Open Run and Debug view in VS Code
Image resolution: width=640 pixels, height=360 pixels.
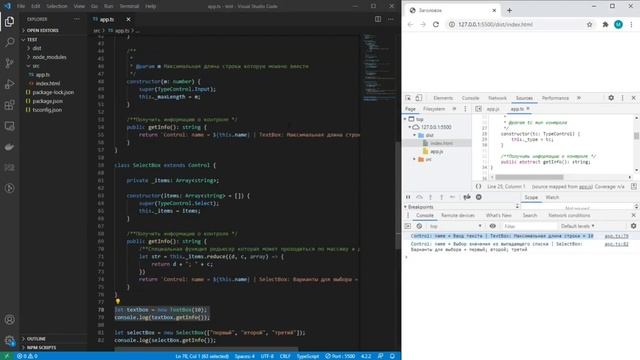click(9, 84)
